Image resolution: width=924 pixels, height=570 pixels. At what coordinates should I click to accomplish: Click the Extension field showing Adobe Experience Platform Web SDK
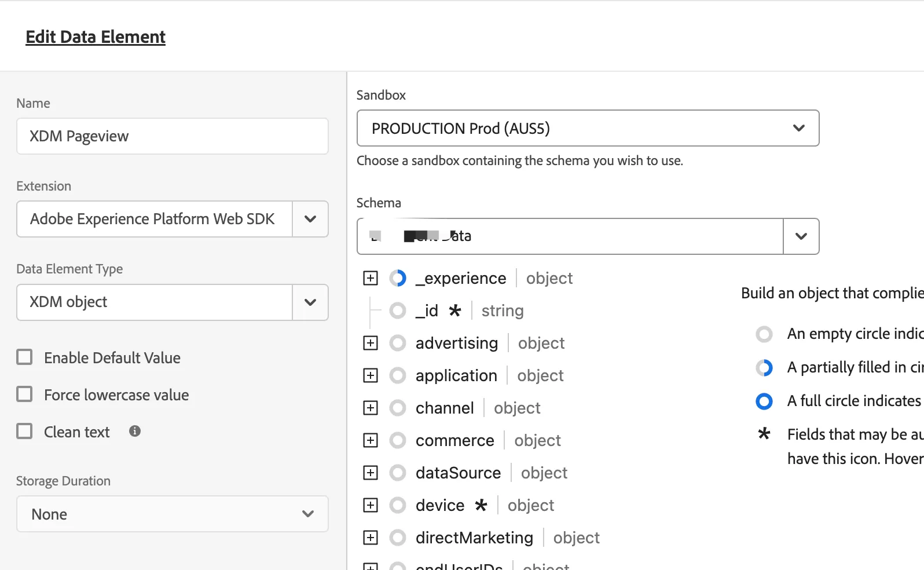(x=154, y=219)
